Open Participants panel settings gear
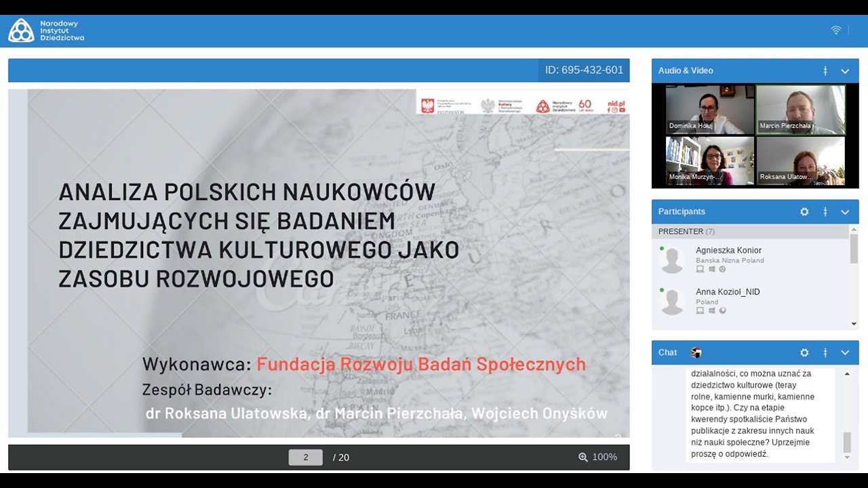Screen dimensions: 868x488 pyautogui.click(x=804, y=211)
